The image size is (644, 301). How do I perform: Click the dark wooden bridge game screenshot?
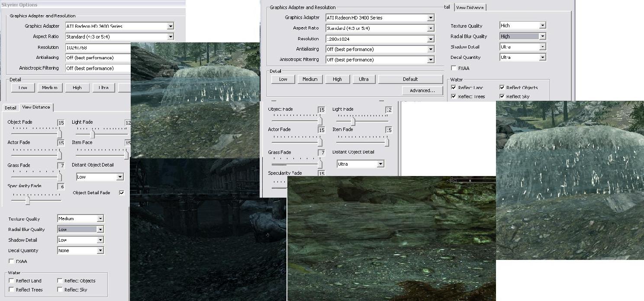click(208, 229)
